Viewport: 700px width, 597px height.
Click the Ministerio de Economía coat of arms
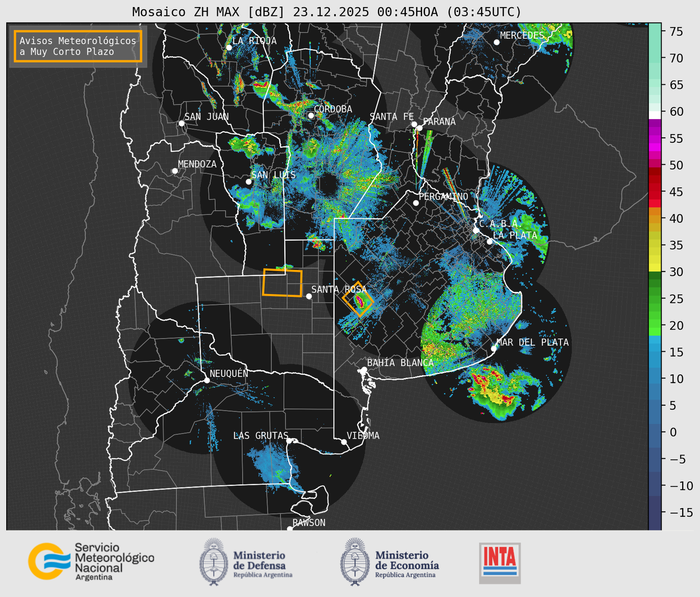[355, 562]
